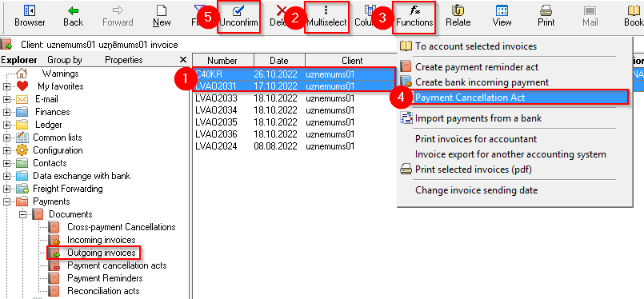Click the Data exchange with bank icon
This screenshot has width=644, height=299.
tap(22, 176)
